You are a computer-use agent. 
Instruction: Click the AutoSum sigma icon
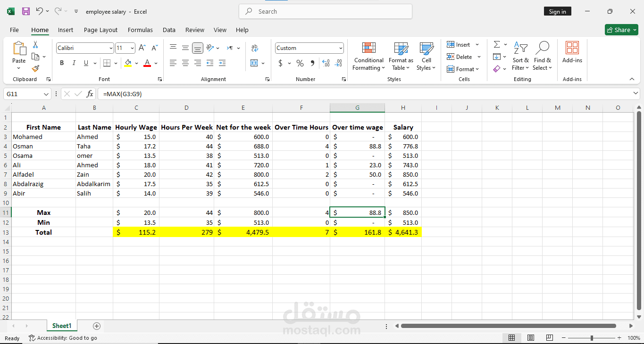497,44
